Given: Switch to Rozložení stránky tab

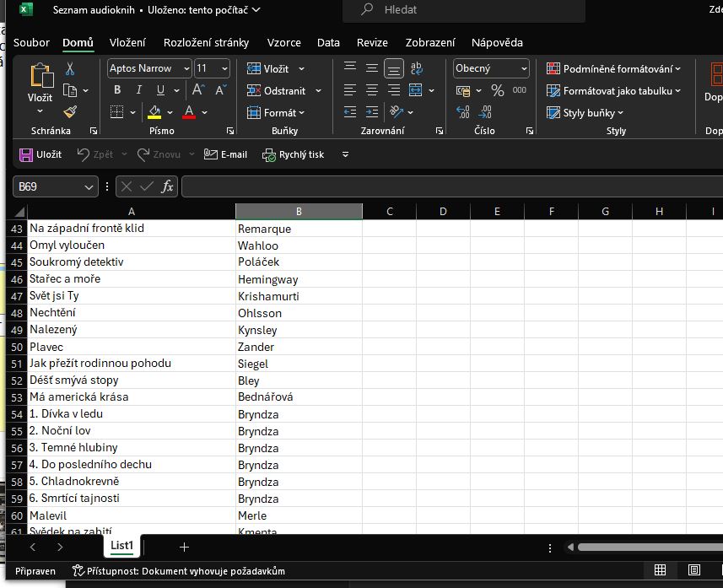Looking at the screenshot, I should [x=206, y=43].
